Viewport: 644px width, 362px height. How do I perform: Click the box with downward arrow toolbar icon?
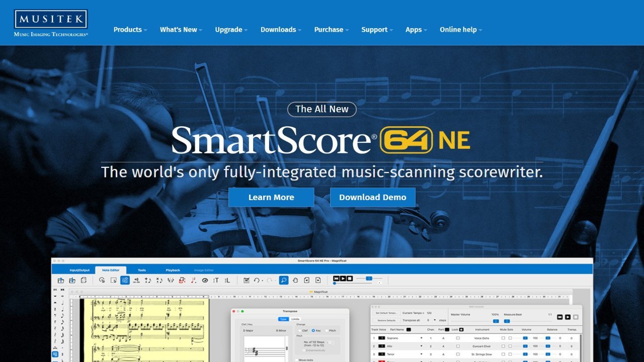72,280
